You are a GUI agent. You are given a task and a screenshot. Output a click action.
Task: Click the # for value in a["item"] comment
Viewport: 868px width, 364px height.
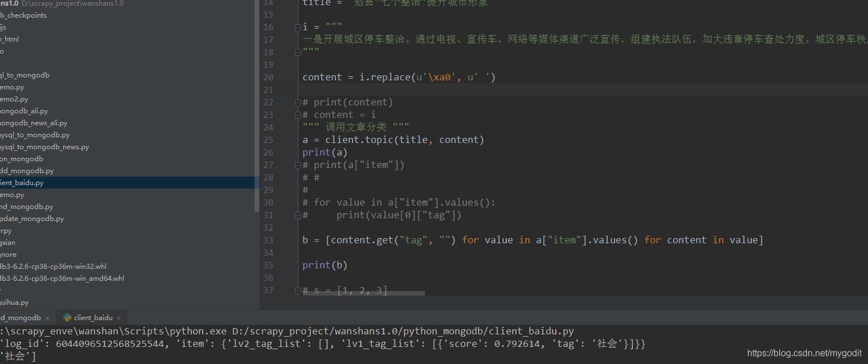coord(399,203)
